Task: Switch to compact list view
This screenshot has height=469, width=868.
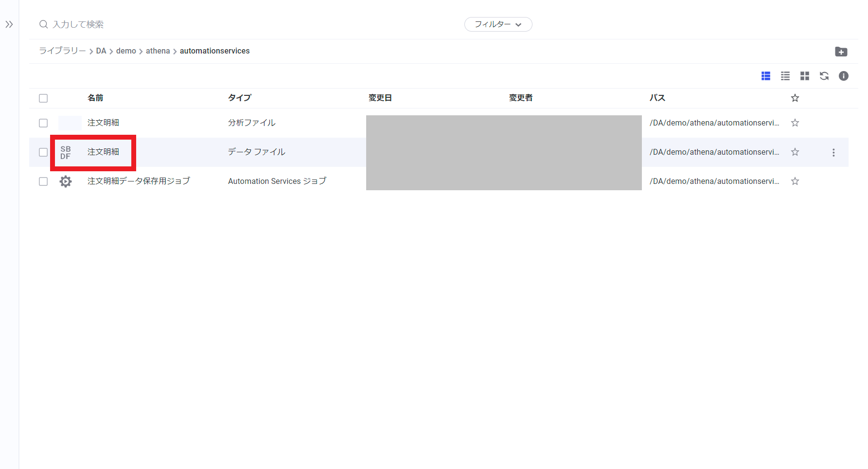Action: pyautogui.click(x=785, y=76)
